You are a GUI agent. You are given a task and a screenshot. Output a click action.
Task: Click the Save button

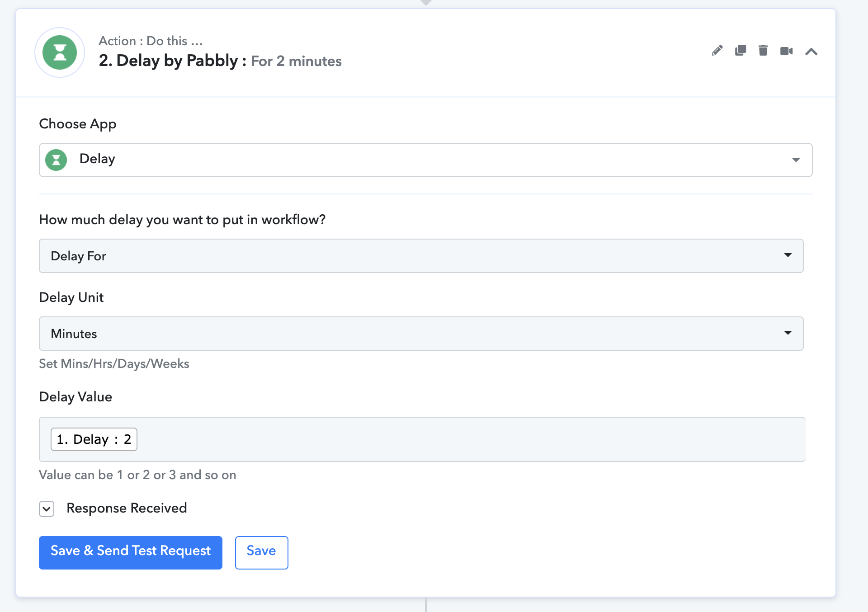tap(262, 552)
